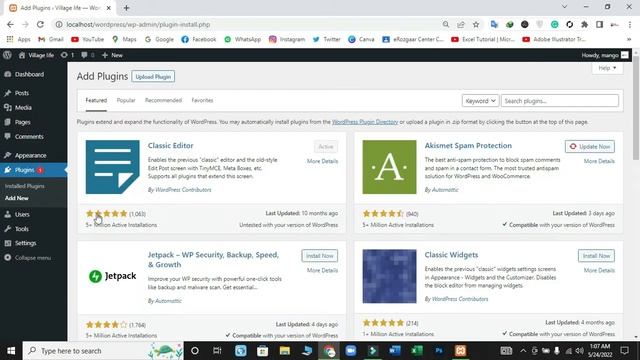Viewport: 640px width, 360px height.
Task: Open Instagram bookmark
Action: click(287, 40)
